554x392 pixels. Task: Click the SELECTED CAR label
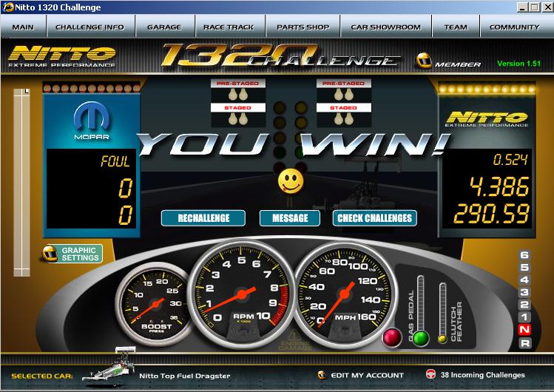(x=42, y=376)
